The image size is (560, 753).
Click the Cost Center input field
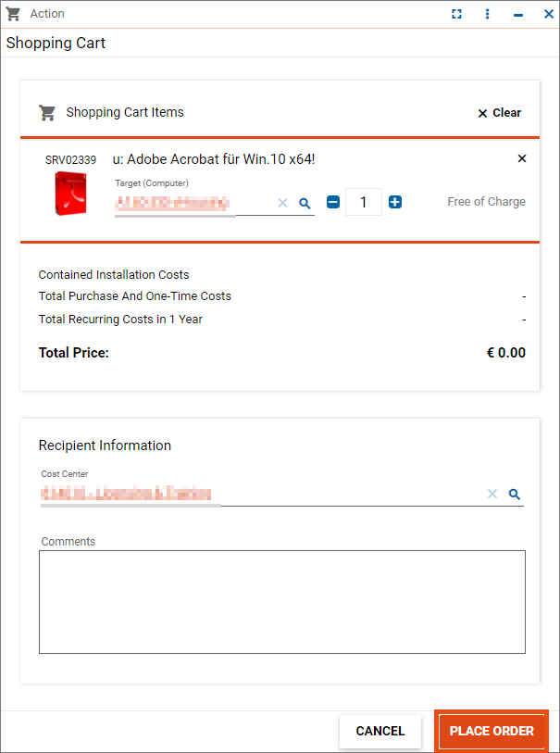pyautogui.click(x=263, y=495)
